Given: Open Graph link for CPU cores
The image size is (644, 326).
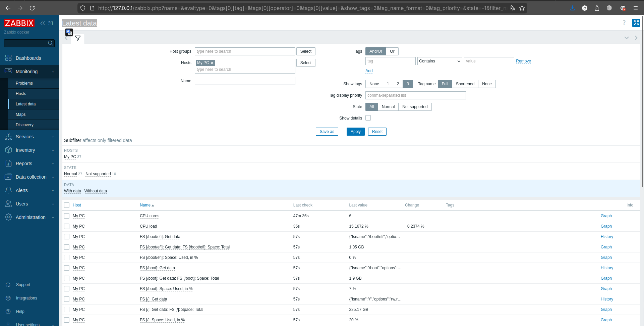Looking at the screenshot, I should pyautogui.click(x=606, y=216).
